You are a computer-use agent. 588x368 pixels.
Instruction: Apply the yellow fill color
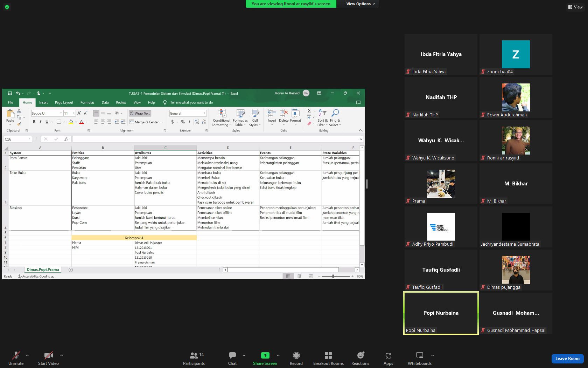pos(71,122)
